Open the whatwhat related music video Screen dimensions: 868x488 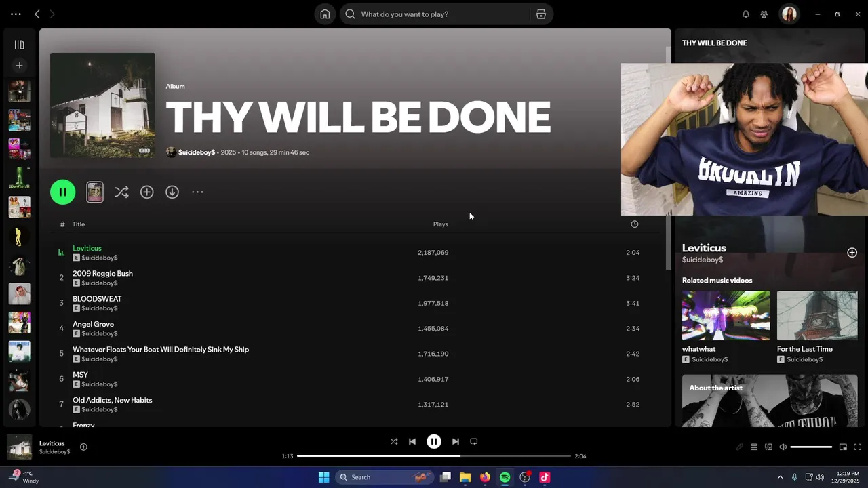pyautogui.click(x=726, y=327)
